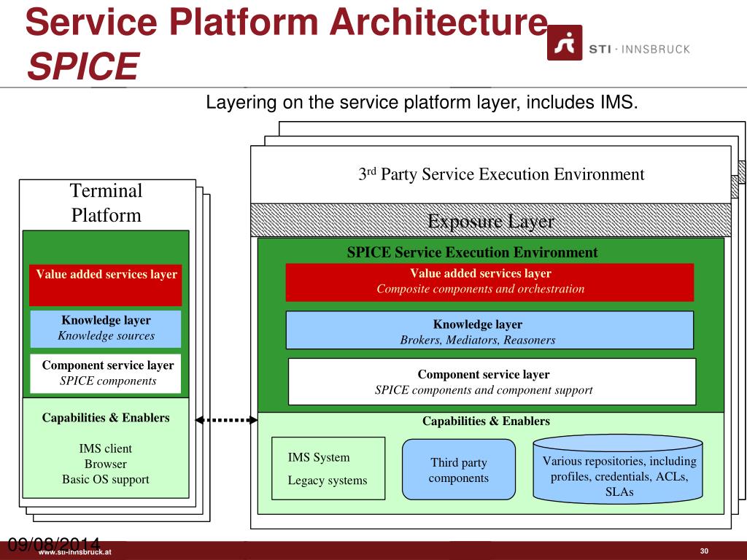Click the Terminal Platform heading
Screen dimensions: 747x560
click(107, 203)
